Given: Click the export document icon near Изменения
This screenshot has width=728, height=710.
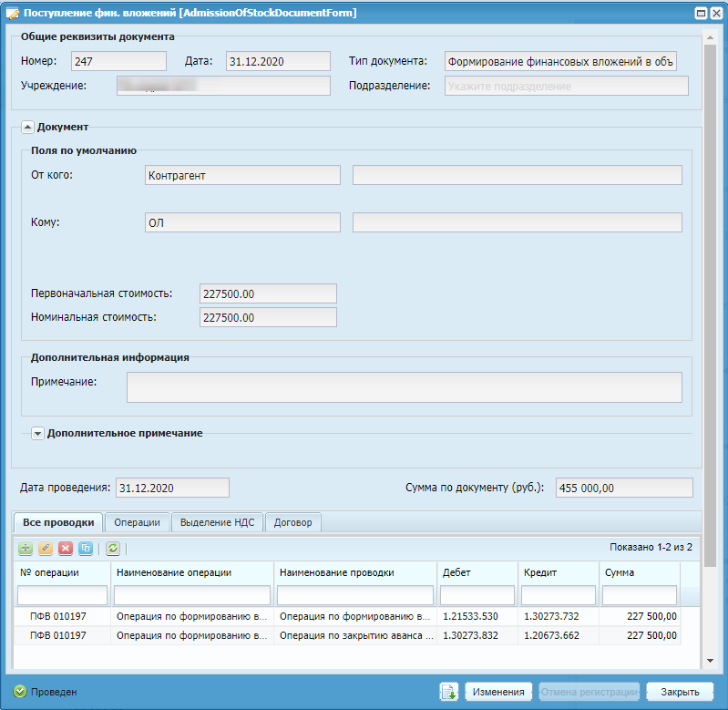Looking at the screenshot, I should (x=449, y=692).
